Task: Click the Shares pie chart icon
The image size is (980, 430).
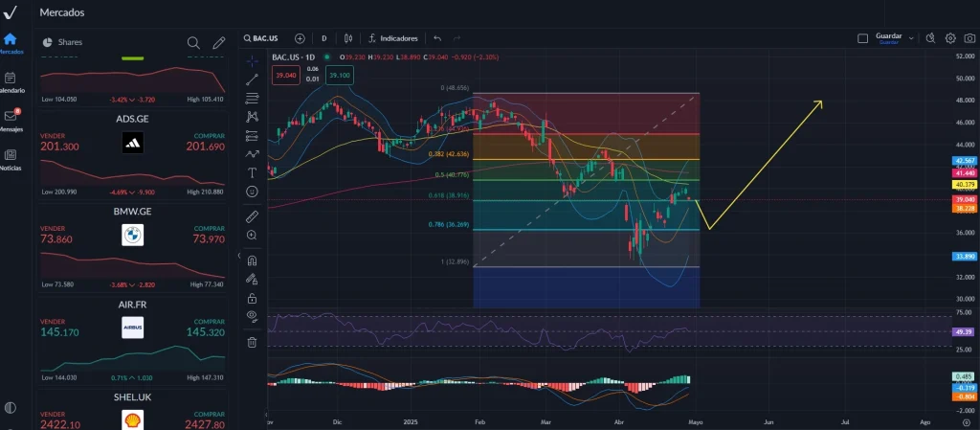Action: pyautogui.click(x=47, y=42)
